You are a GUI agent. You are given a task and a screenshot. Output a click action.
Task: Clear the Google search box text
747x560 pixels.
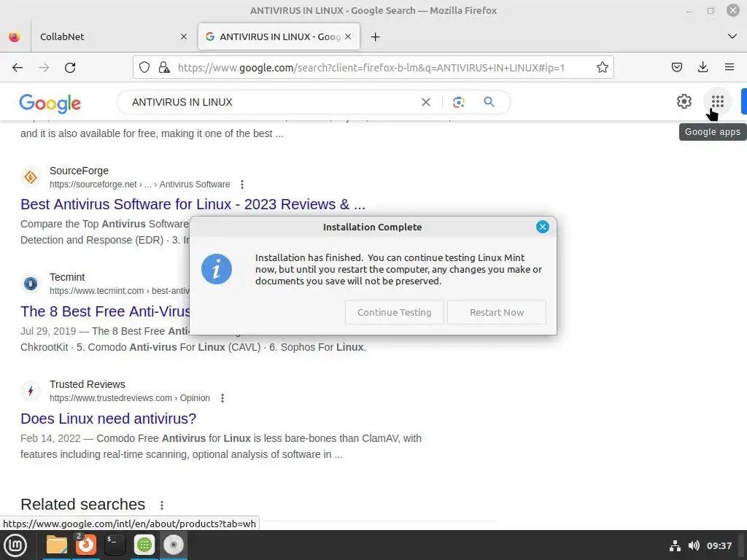(x=426, y=102)
